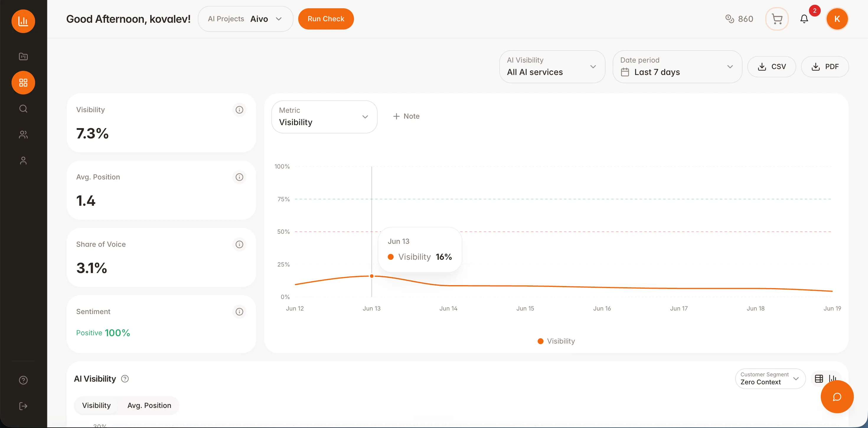The image size is (868, 428).
Task: Open the help question-mark sidebar icon
Action: [x=23, y=380]
